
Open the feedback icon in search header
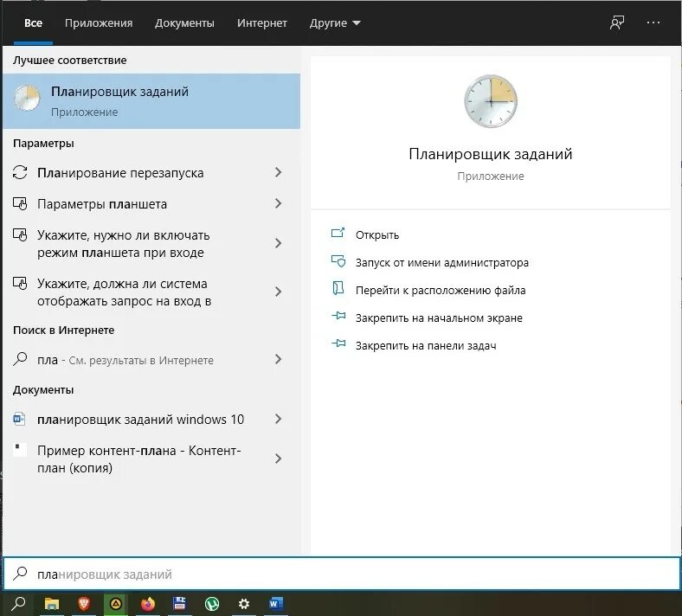pyautogui.click(x=617, y=22)
